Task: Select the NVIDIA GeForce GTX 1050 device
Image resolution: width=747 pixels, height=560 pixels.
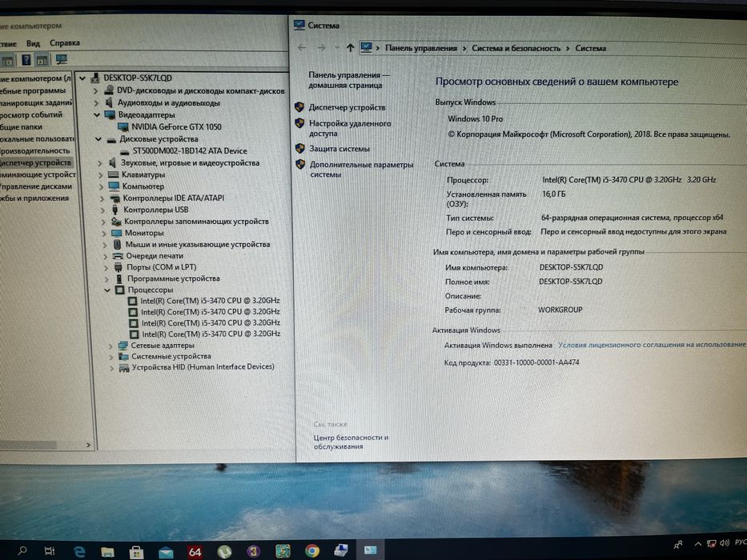Action: 176,127
